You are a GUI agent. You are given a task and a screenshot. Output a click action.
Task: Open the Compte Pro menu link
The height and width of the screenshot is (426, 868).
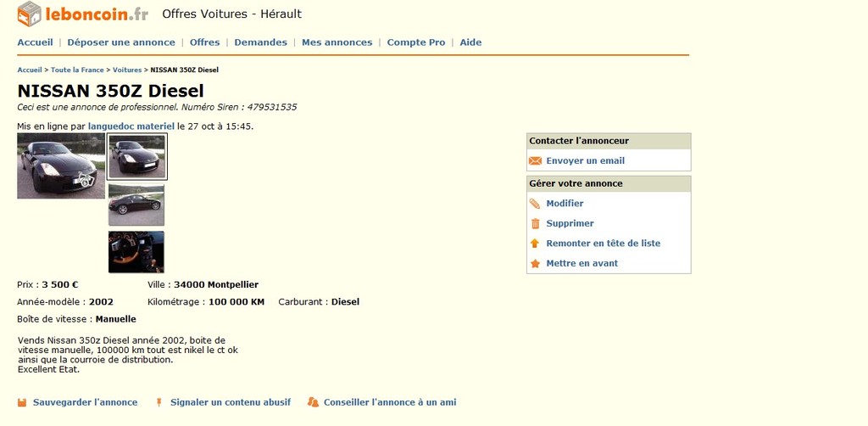[415, 42]
